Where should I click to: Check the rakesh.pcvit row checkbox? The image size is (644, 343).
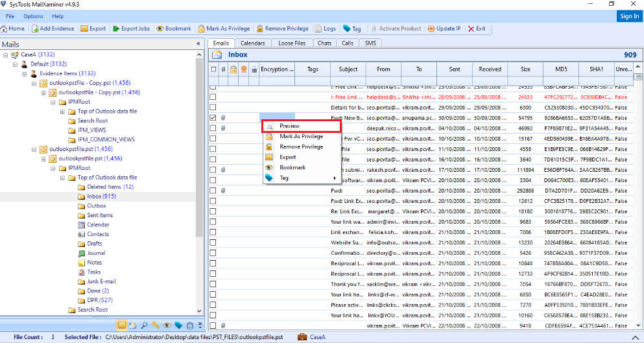pyautogui.click(x=213, y=170)
